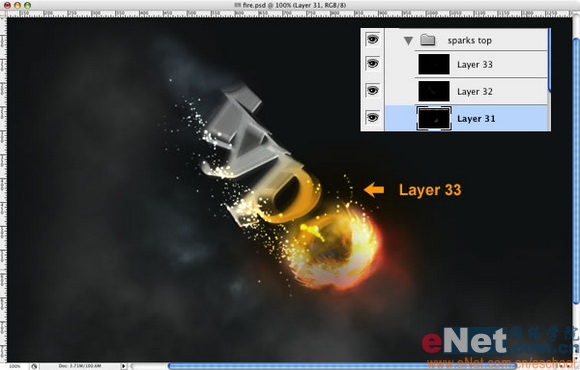Click the status bar icon beside zoom percentage
Image resolution: width=580 pixels, height=370 pixels.
coord(34,366)
